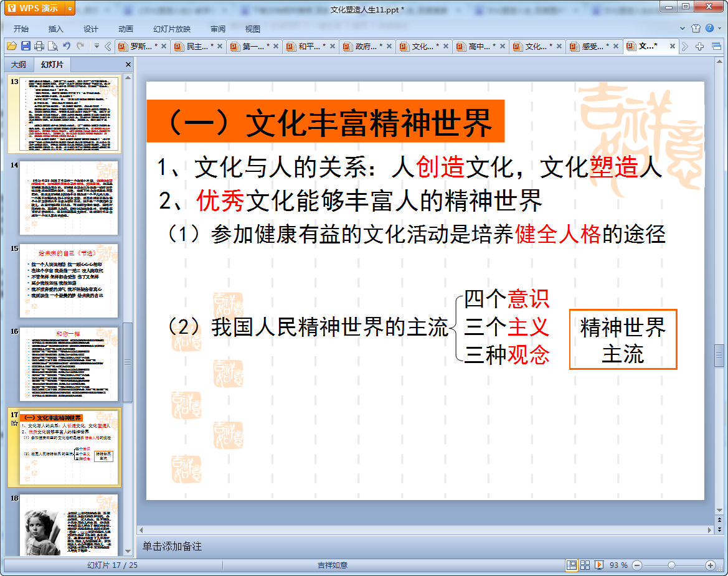
Task: Open the WPS 演示 application menu button
Action: pyautogui.click(x=35, y=8)
